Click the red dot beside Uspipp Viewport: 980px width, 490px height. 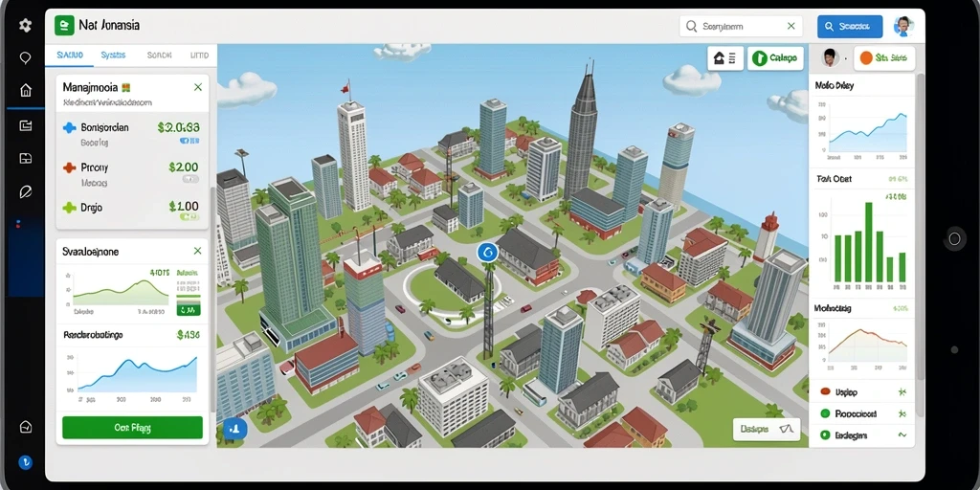tap(824, 391)
